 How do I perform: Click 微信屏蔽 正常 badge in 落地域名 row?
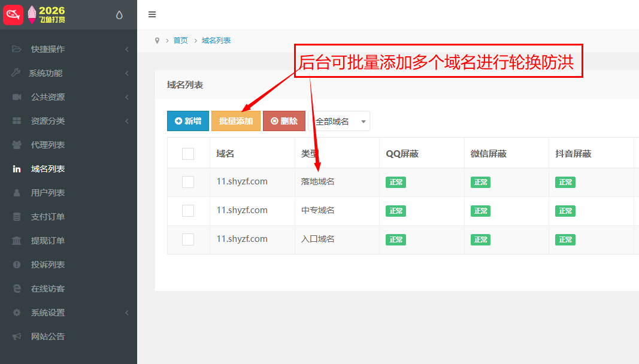(480, 182)
